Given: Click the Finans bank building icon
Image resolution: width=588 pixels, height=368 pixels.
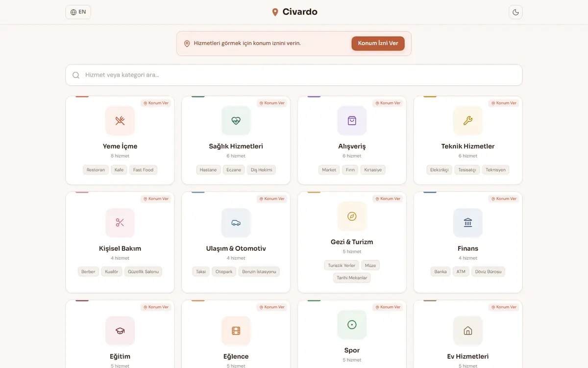Looking at the screenshot, I should tap(468, 223).
